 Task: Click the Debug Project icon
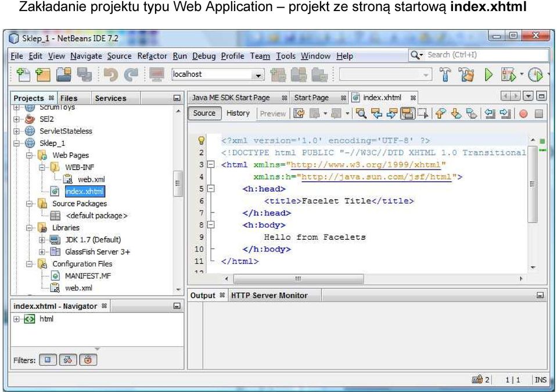[x=508, y=74]
